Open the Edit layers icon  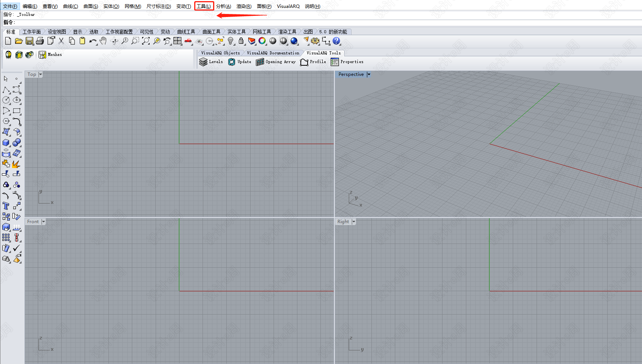click(252, 41)
